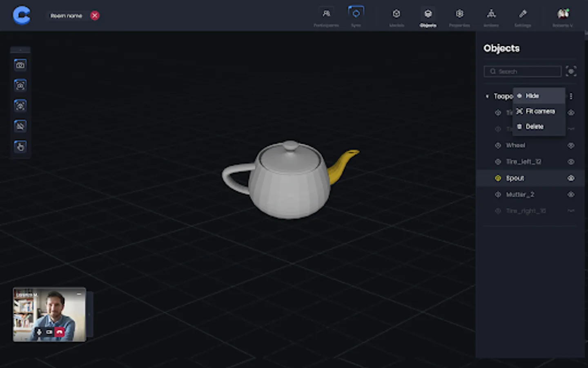The width and height of the screenshot is (588, 368).
Task: Open the three-dot menu on the Teapot row
Action: point(571,96)
